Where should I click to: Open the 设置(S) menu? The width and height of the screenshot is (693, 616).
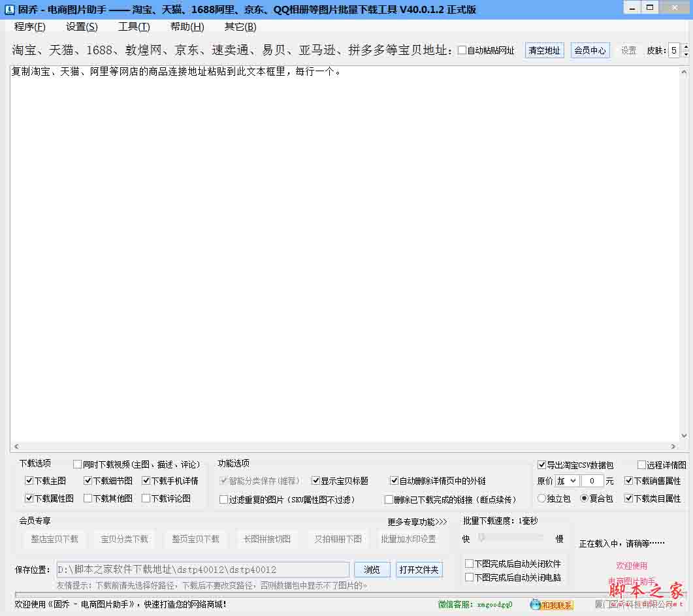pos(82,27)
